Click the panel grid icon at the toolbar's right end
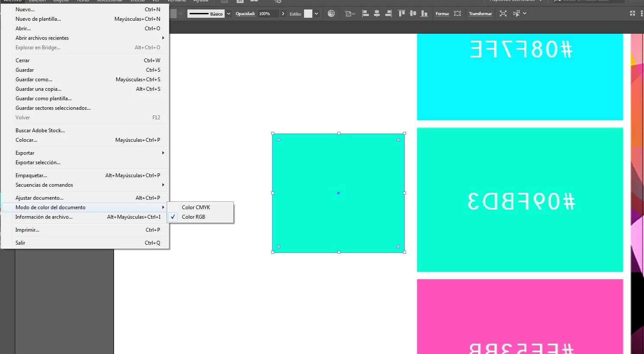Viewport: 644px width, 354px height. pyautogui.click(x=632, y=13)
